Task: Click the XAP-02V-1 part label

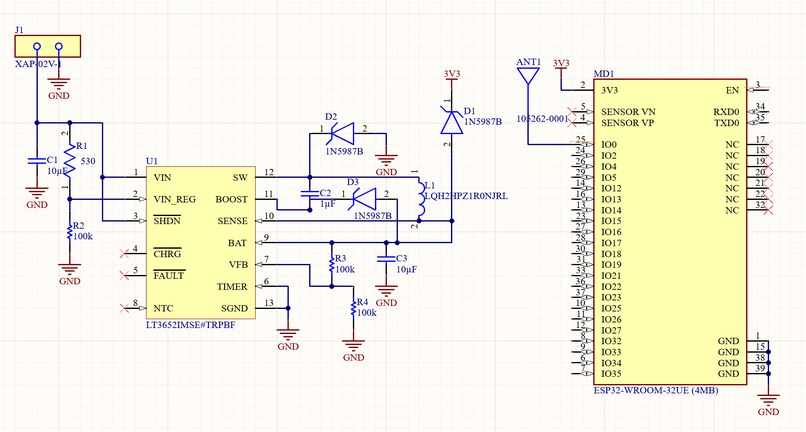Action: point(39,64)
